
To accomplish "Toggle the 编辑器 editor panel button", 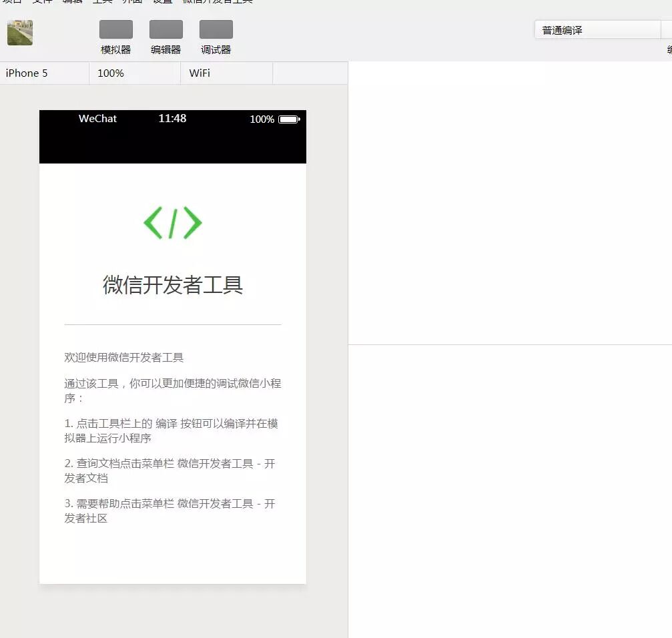I will (166, 37).
